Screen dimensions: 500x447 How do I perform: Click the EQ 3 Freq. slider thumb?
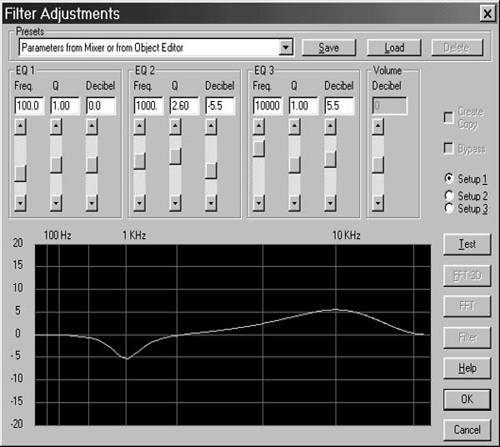coord(259,148)
